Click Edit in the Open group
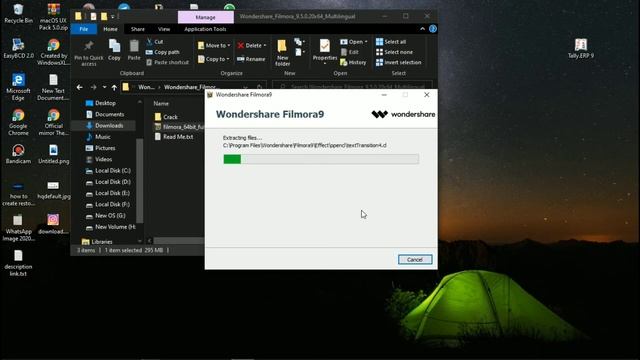The width and height of the screenshot is (640, 360). 349,52
